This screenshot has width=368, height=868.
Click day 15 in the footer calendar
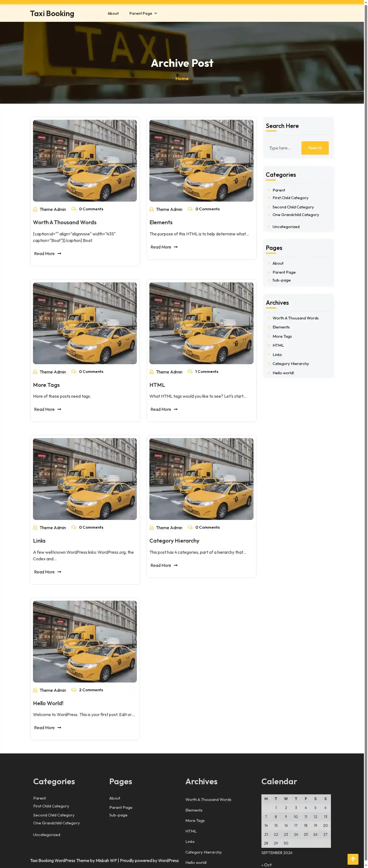[276, 825]
